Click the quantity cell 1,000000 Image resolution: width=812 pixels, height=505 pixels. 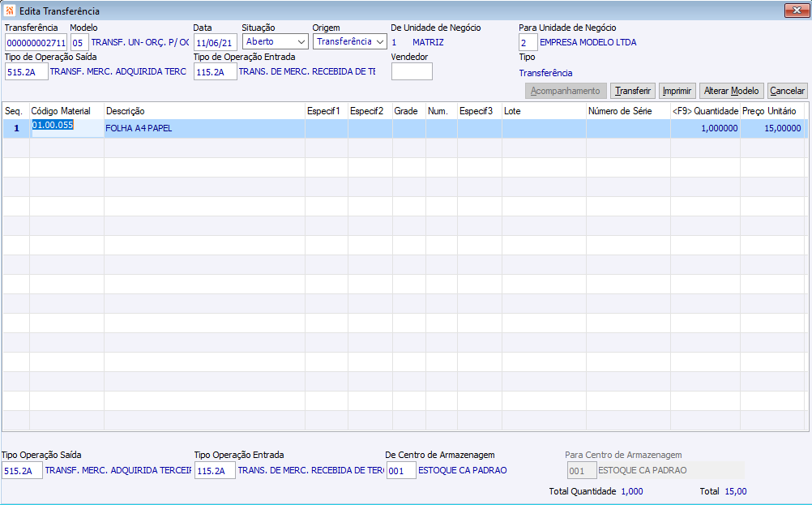pos(705,128)
